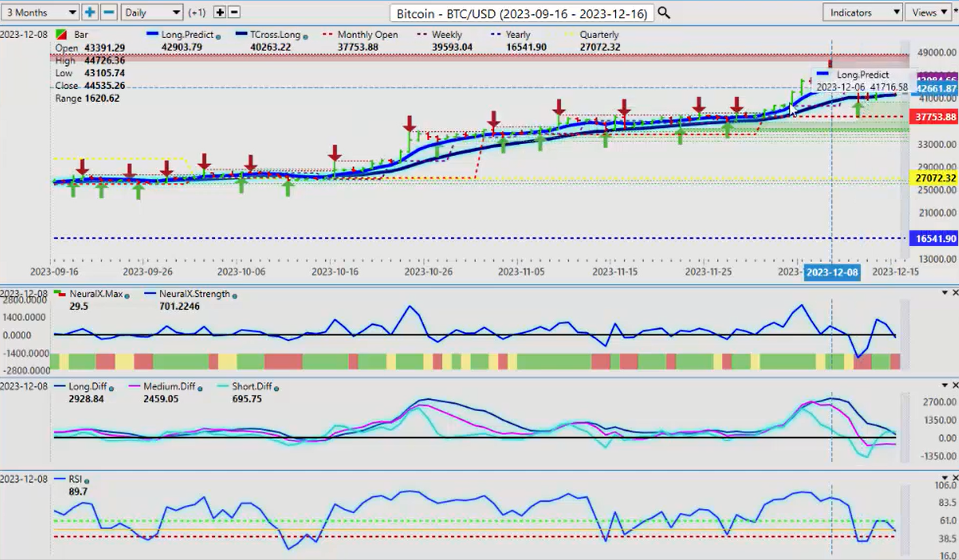Open the Daily interval dropdown
The height and width of the screenshot is (560, 959).
[x=152, y=12]
